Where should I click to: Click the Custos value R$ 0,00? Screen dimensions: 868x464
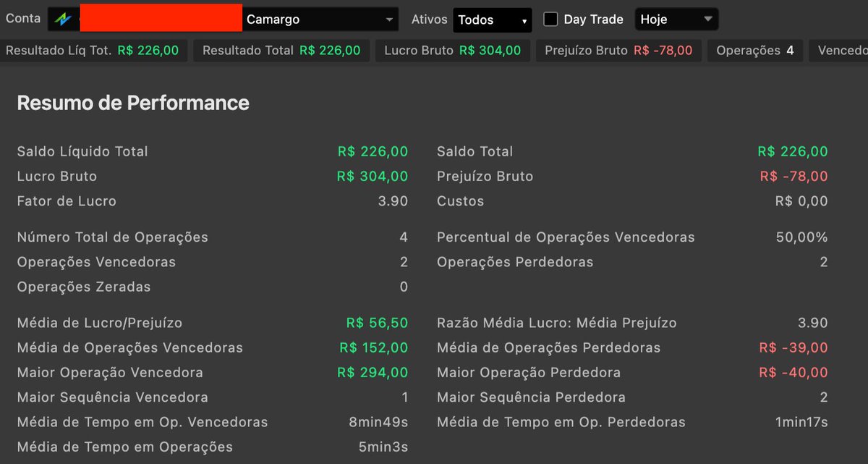click(x=801, y=201)
